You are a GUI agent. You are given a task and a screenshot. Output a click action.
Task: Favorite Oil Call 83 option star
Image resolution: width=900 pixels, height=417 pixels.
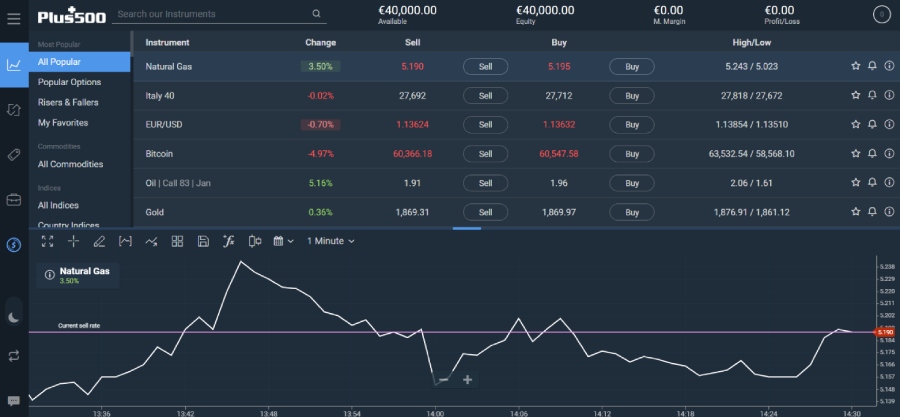coord(855,183)
